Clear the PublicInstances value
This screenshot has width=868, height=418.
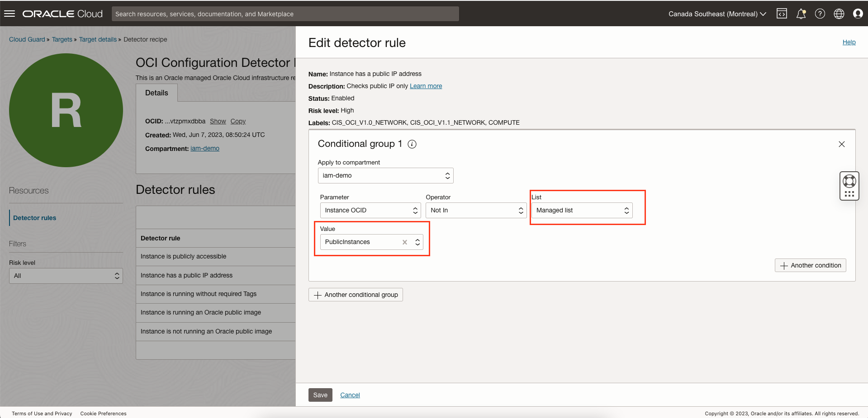tap(405, 242)
